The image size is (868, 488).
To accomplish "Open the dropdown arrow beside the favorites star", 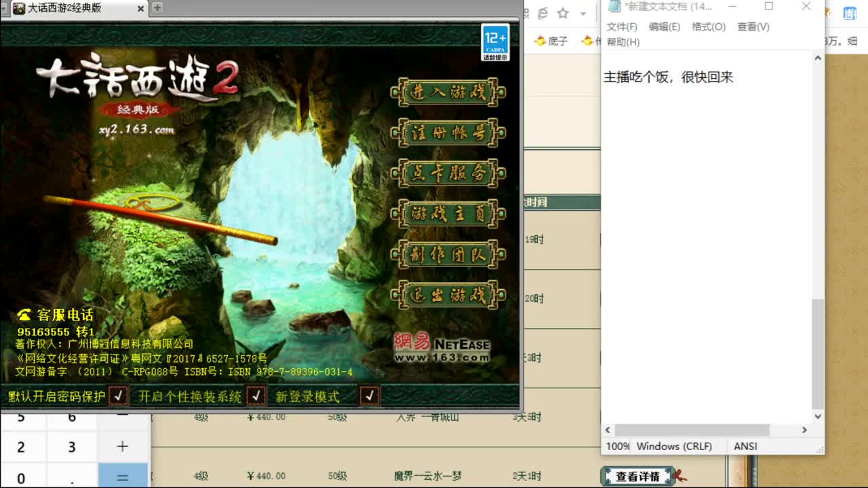I will pyautogui.click(x=583, y=14).
